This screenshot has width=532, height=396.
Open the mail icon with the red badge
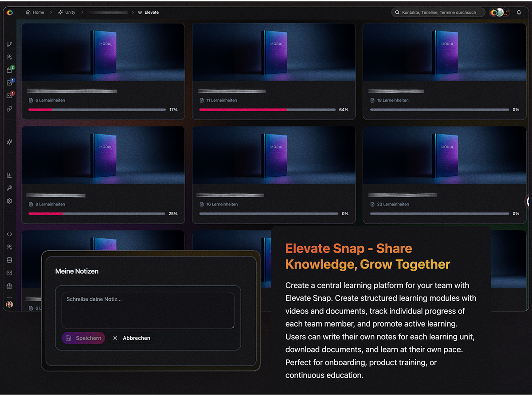[9, 93]
